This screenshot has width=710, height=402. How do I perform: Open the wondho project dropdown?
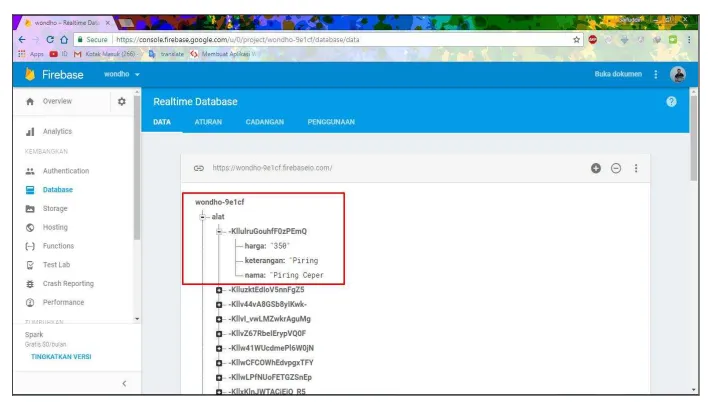tap(122, 74)
